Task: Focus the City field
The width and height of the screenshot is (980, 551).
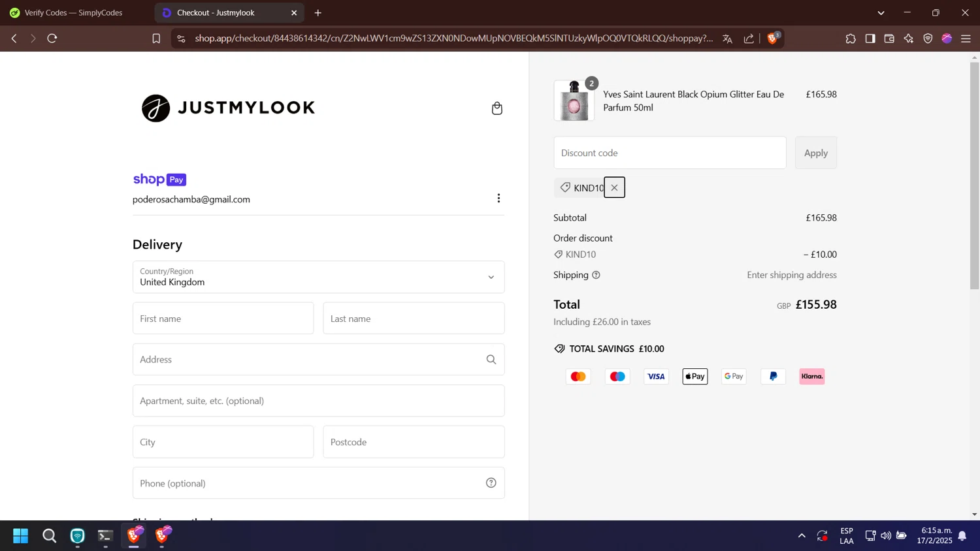Action: tap(223, 442)
